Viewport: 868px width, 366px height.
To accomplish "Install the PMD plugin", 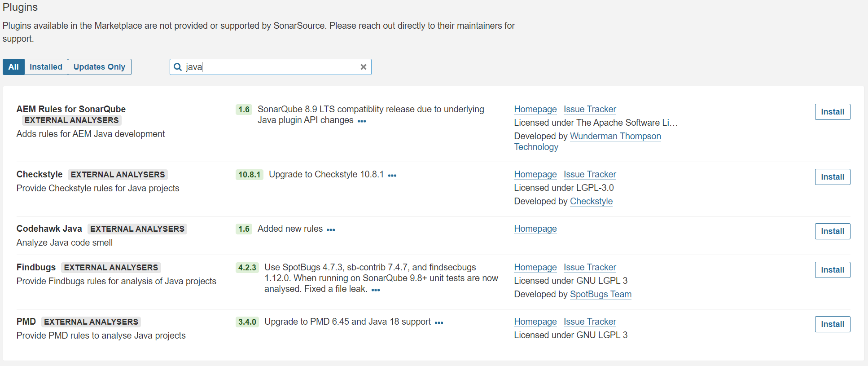I will pyautogui.click(x=833, y=324).
